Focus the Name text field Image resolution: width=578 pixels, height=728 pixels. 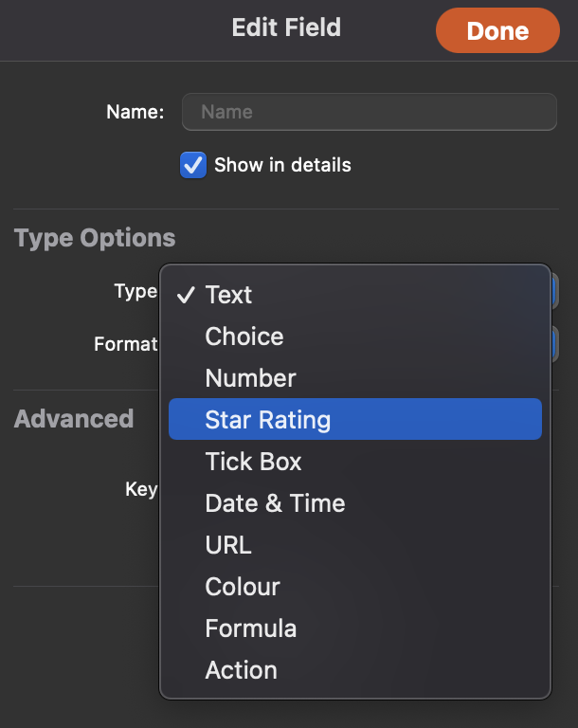[x=370, y=112]
